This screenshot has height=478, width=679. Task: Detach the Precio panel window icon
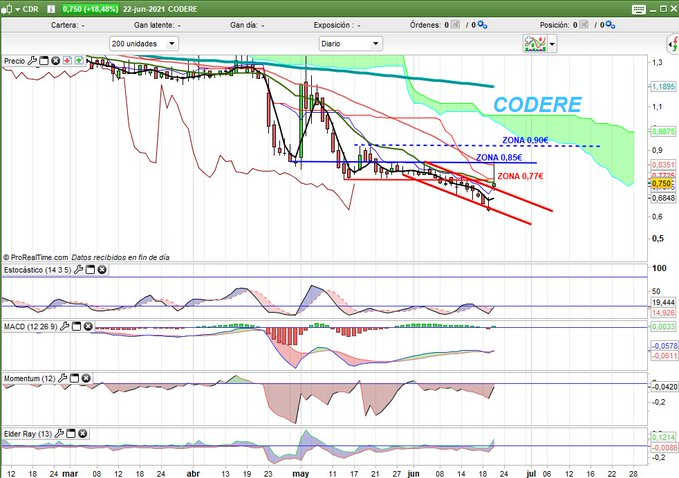pos(44,61)
